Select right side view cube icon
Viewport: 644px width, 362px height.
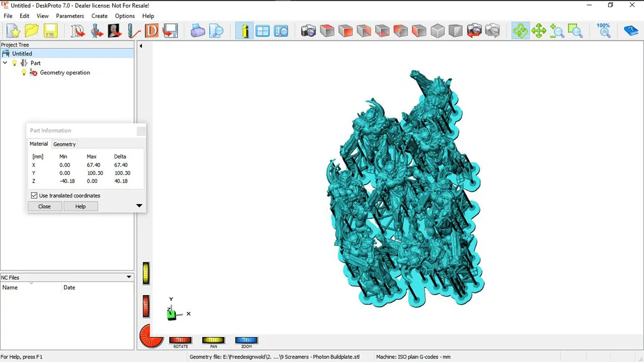point(364,31)
